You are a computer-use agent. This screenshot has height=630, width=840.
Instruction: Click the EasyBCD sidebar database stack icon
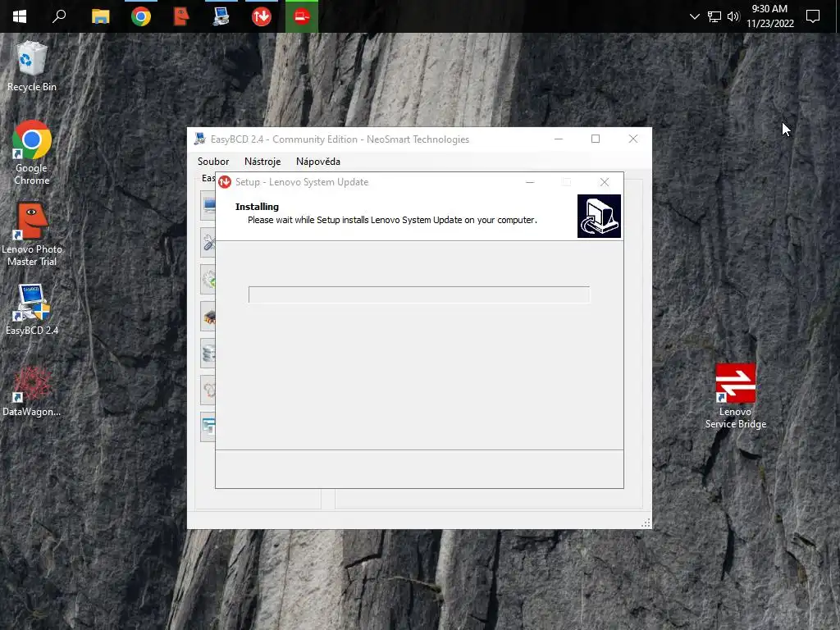(208, 354)
